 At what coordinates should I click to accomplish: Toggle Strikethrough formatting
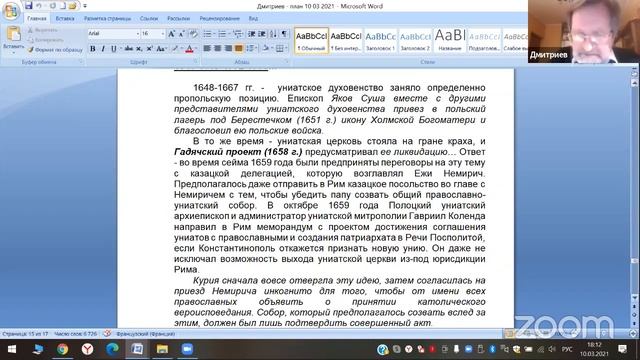(x=129, y=49)
